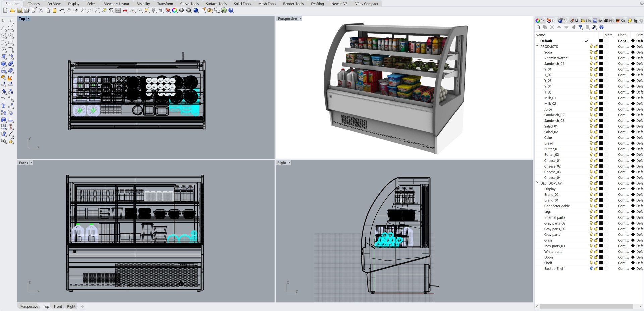The width and height of the screenshot is (644, 311).
Task: Select the Perspective tab at bottom
Action: [x=29, y=306]
